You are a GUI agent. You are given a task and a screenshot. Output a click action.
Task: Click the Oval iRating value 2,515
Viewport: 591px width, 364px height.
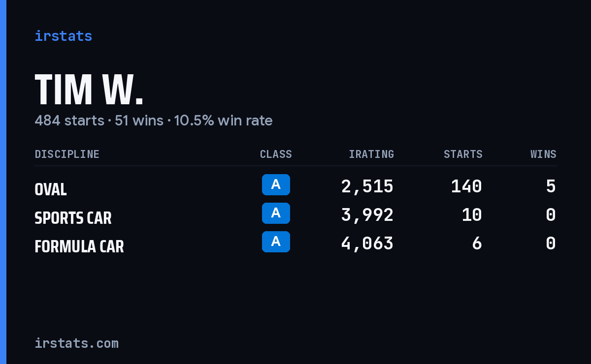pos(367,186)
